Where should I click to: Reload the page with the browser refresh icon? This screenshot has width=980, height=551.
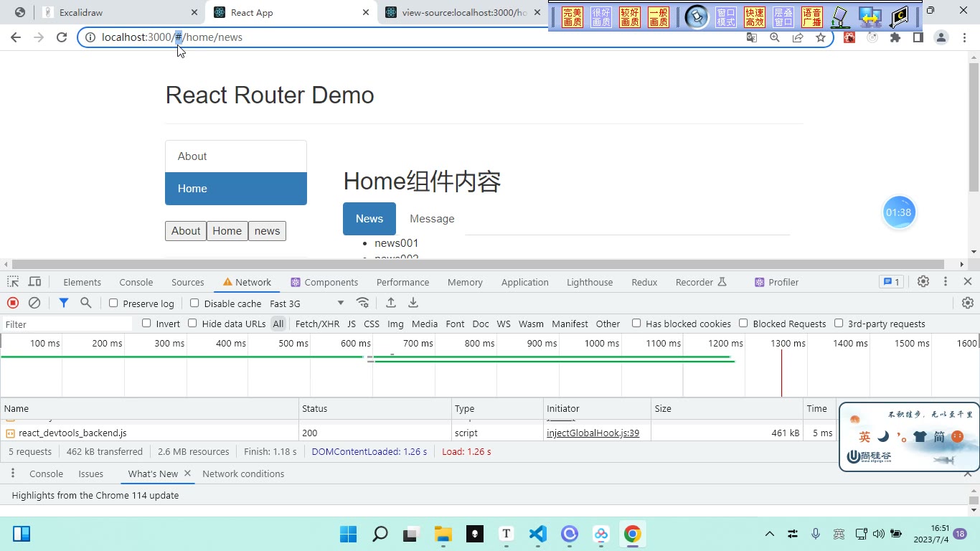click(x=62, y=37)
